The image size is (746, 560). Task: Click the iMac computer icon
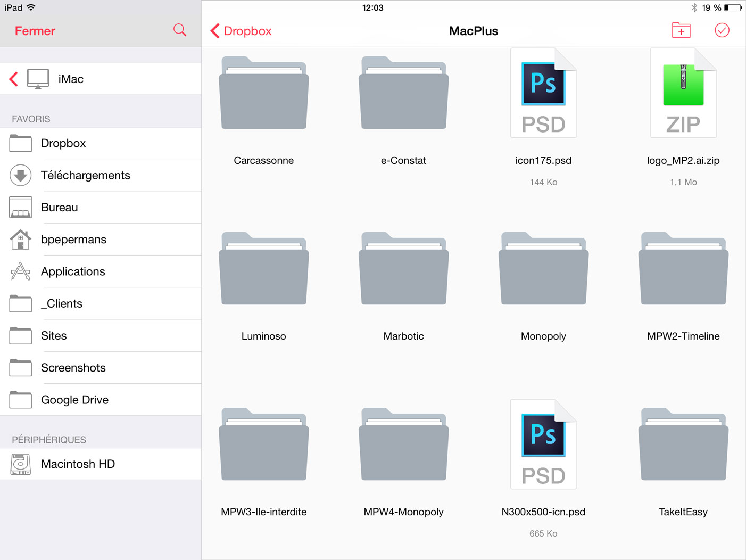(38, 79)
